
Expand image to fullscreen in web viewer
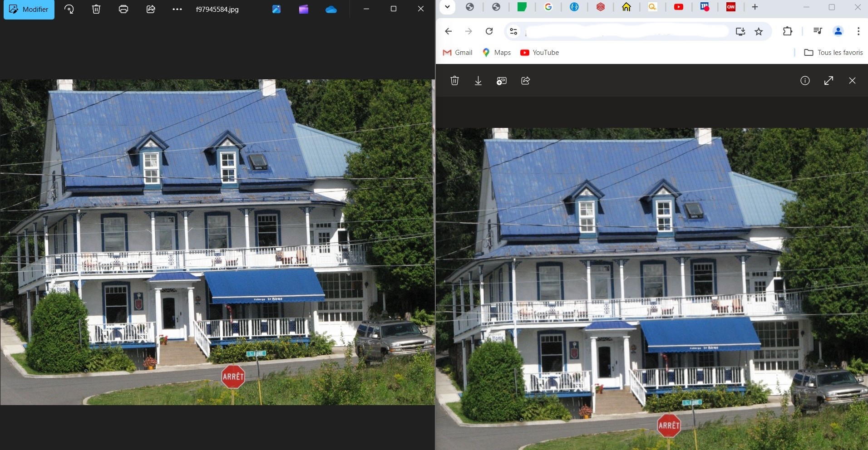[x=829, y=81]
